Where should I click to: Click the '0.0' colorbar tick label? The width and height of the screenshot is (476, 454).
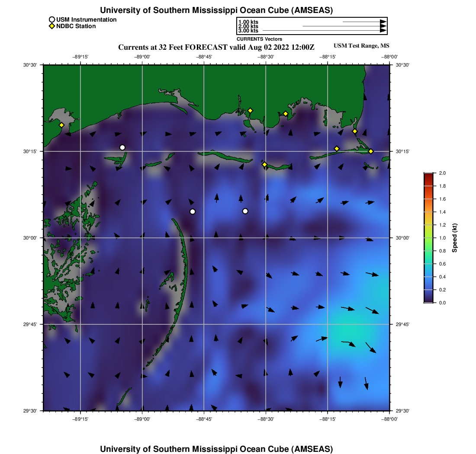(x=442, y=303)
